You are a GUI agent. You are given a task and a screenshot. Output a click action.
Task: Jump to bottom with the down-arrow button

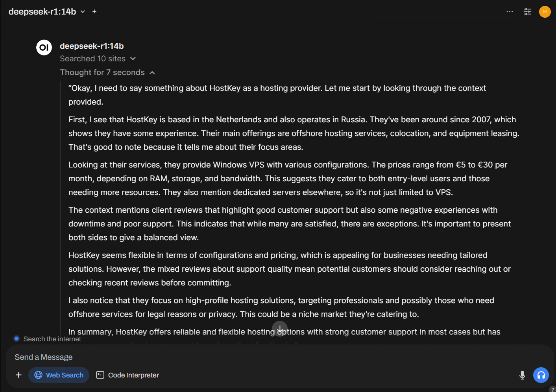click(x=280, y=329)
